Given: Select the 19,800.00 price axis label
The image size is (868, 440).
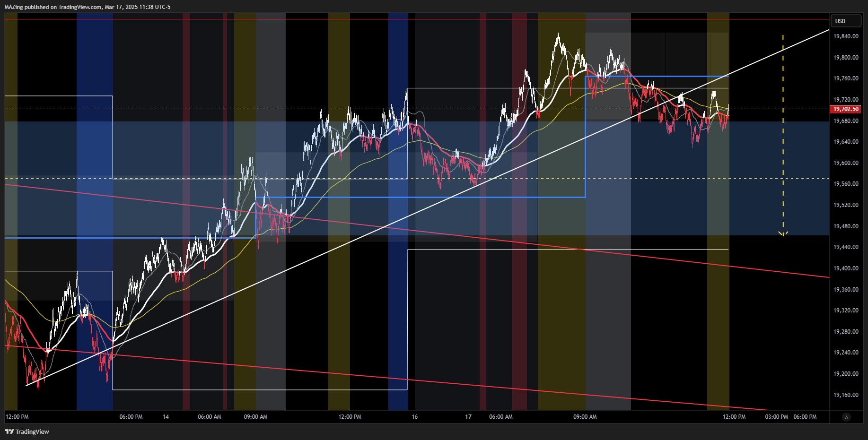Looking at the screenshot, I should pyautogui.click(x=846, y=58).
